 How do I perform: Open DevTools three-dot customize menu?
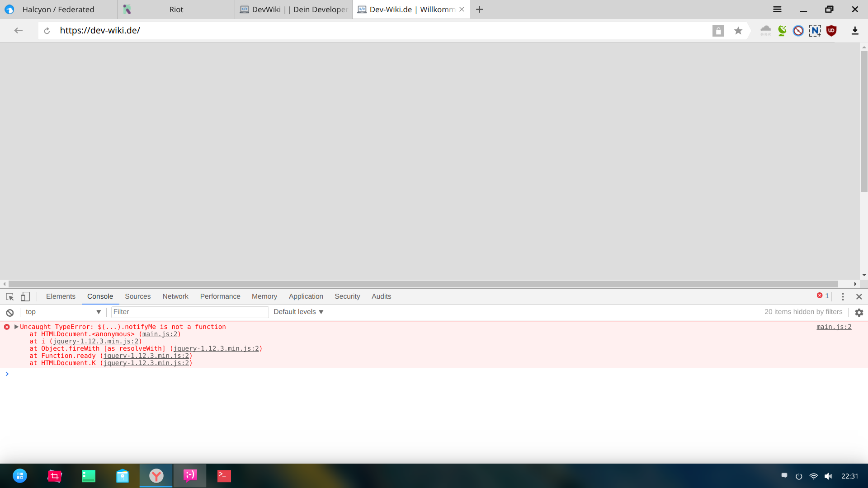coord(843,297)
